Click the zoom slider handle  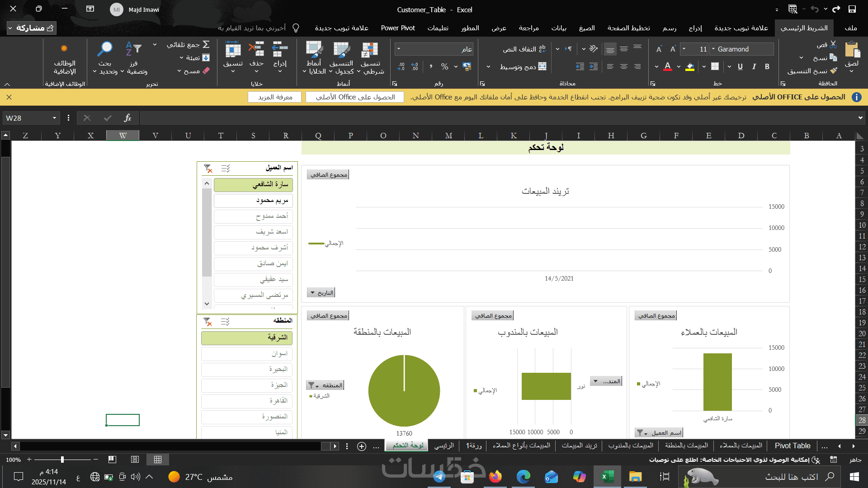click(62, 460)
